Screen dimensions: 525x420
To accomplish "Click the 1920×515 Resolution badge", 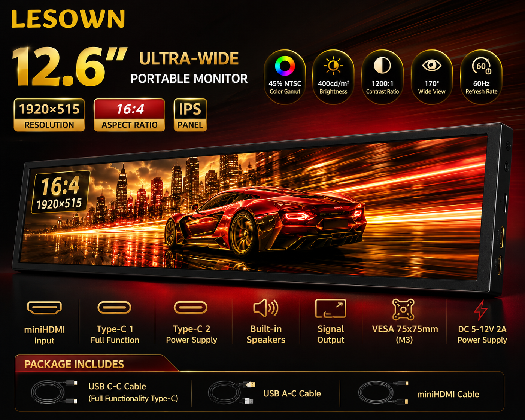I will (49, 115).
